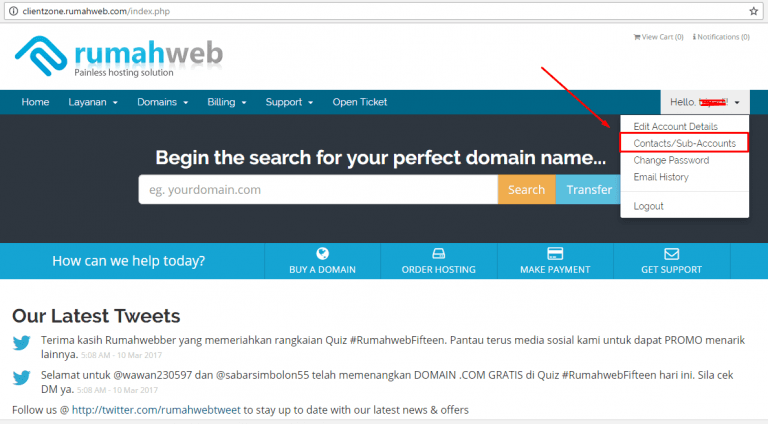Click the first tweet timestamp '5:08 AM - 10 Mar 2017'
Screen dimensions: 768x424
click(x=121, y=355)
